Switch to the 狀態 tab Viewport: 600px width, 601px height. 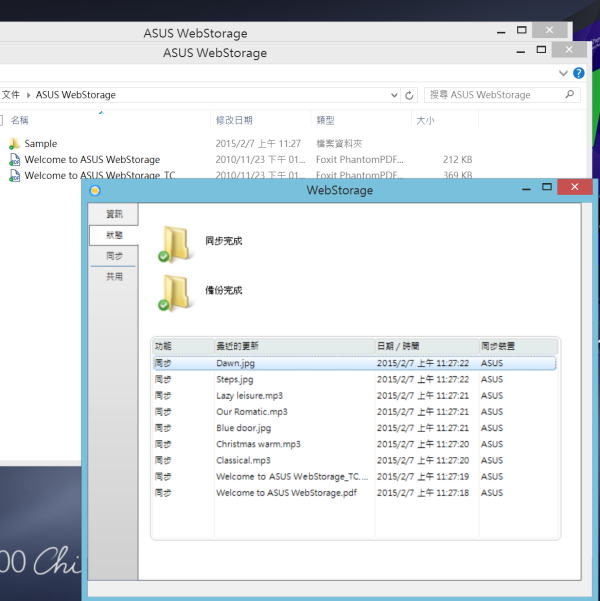[114, 235]
